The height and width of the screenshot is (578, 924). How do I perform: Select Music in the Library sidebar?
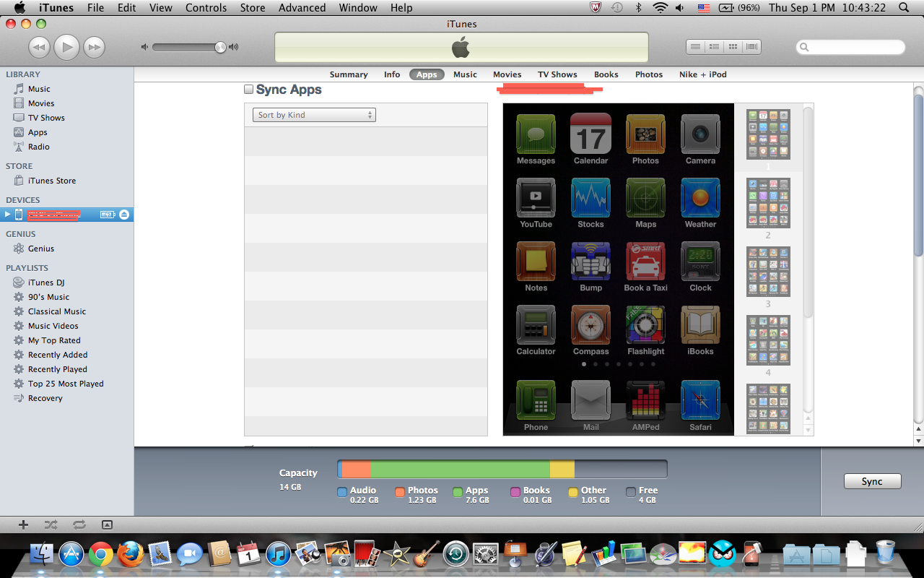pyautogui.click(x=39, y=89)
